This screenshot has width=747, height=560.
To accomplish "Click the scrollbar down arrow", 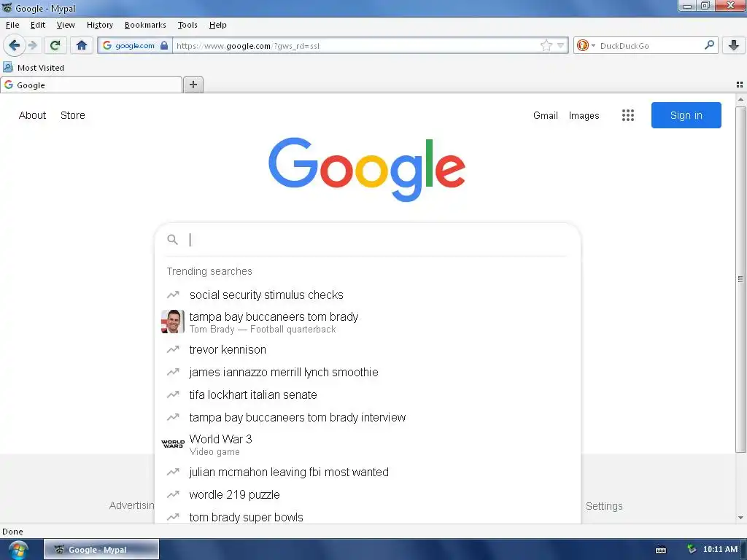I will (740, 518).
